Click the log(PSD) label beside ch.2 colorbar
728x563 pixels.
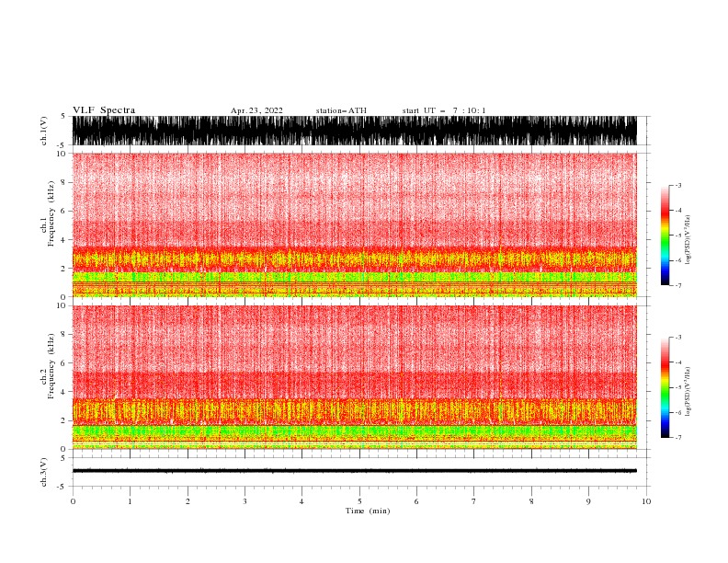point(688,391)
